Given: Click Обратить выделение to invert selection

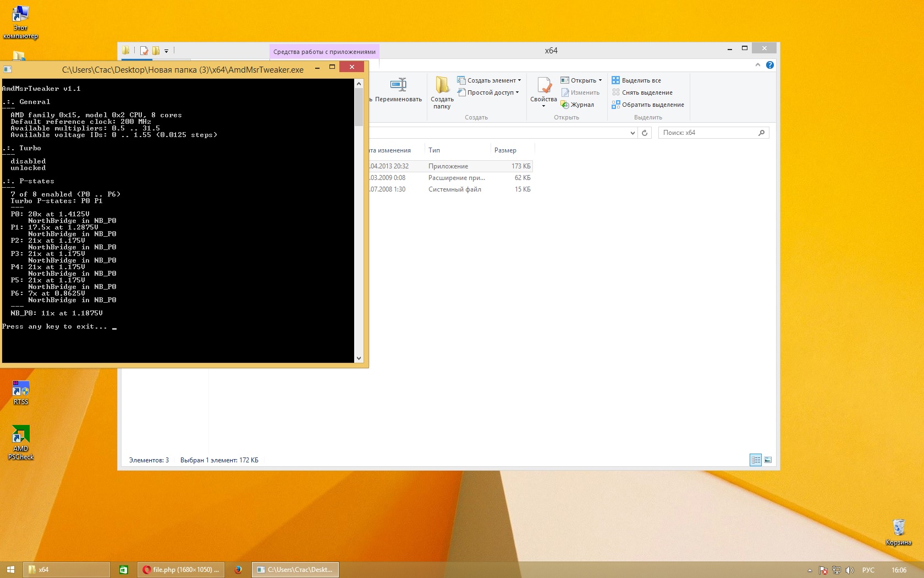Looking at the screenshot, I should pos(648,105).
